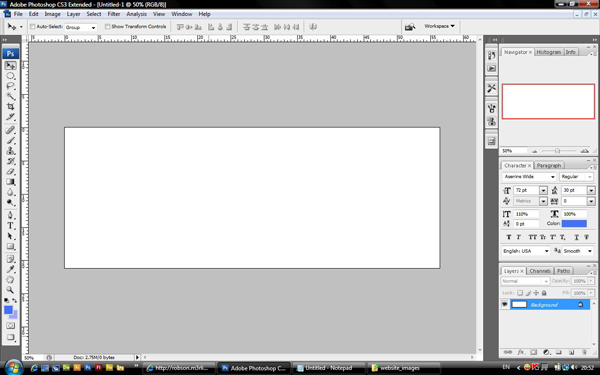Viewport: 600px width, 375px height.
Task: Enable Show Transform Controls checkbox
Action: (x=108, y=26)
